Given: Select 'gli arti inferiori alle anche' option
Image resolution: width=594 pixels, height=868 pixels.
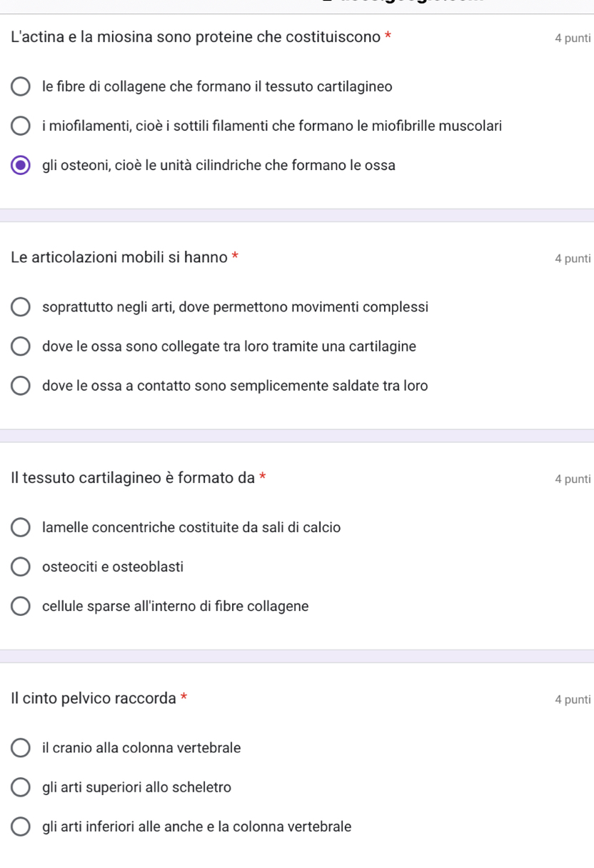Looking at the screenshot, I should [x=21, y=827].
